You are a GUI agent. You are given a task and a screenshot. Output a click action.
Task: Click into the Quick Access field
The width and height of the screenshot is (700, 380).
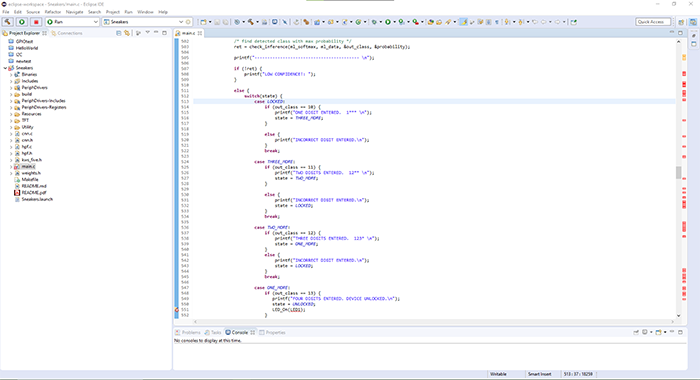[x=653, y=22]
